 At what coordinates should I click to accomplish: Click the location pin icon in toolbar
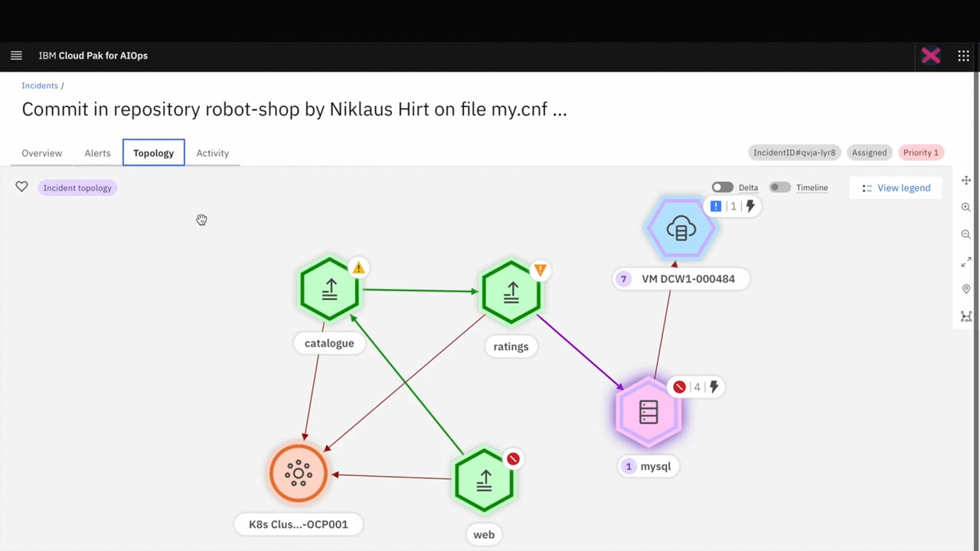[x=965, y=289]
